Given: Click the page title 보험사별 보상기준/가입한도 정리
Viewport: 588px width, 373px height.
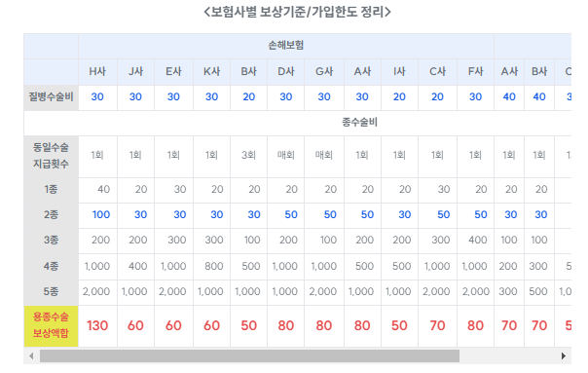Looking at the screenshot, I should pyautogui.click(x=297, y=12).
